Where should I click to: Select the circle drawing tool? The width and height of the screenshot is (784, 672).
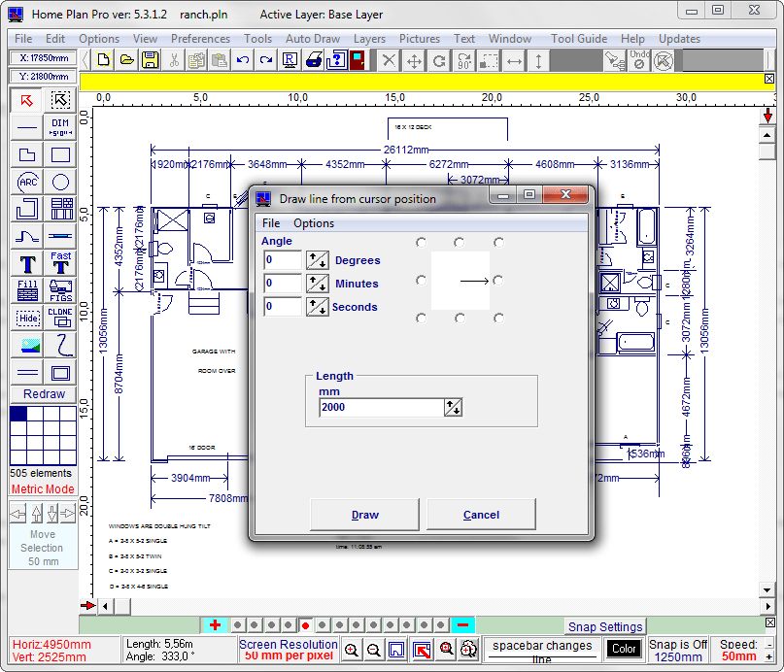(60, 182)
